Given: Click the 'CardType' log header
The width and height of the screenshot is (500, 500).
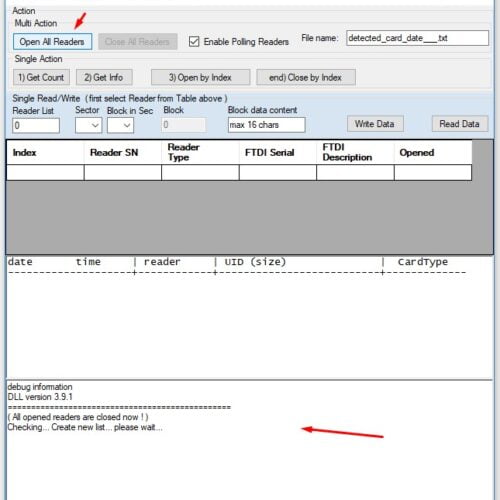Looking at the screenshot, I should click(423, 262).
